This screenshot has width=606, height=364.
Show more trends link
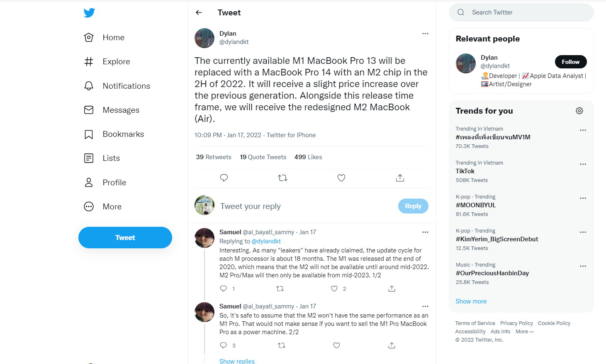[x=471, y=301]
